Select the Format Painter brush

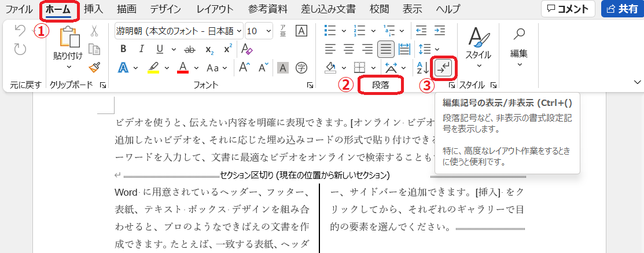pyautogui.click(x=94, y=67)
